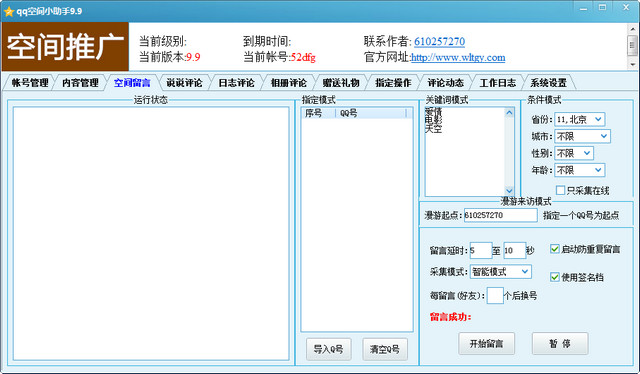Minimize the qq空间小助手 window
The image size is (640, 374).
coord(584,8)
